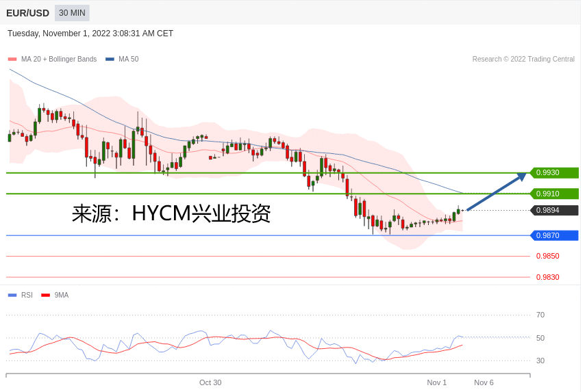Click the chart timestamp text line

90,34
